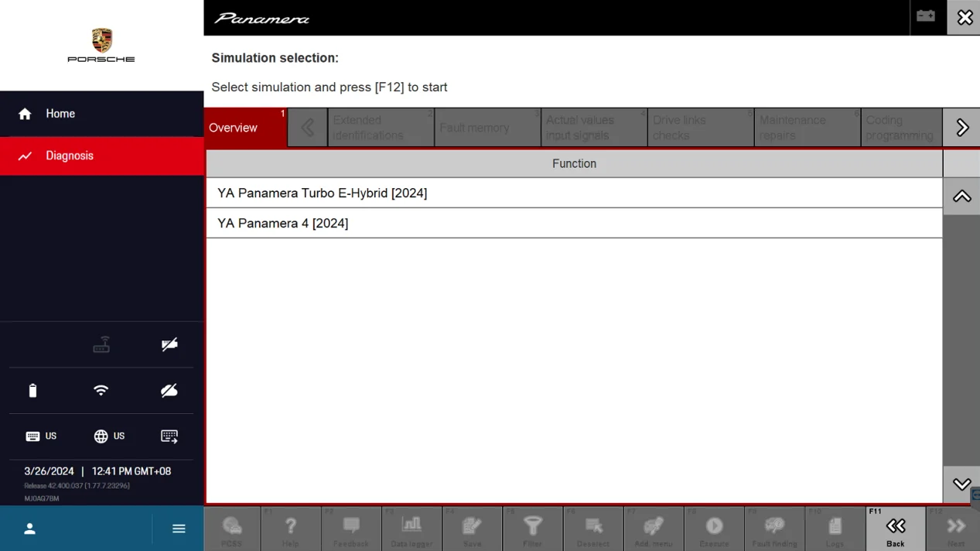Viewport: 980px width, 551px height.
Task: Open the Data logger chart icon
Action: (x=411, y=529)
